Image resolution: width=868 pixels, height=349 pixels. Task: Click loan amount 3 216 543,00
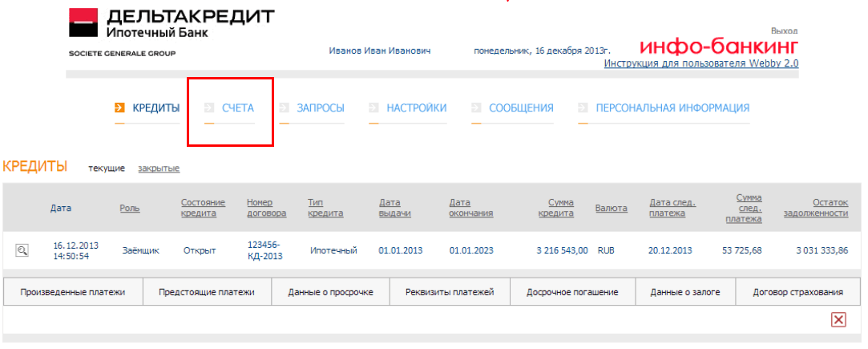562,250
